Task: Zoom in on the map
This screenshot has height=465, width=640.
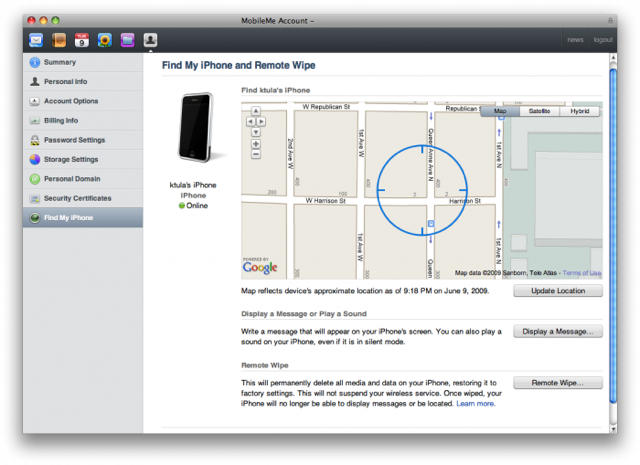Action: (256, 144)
